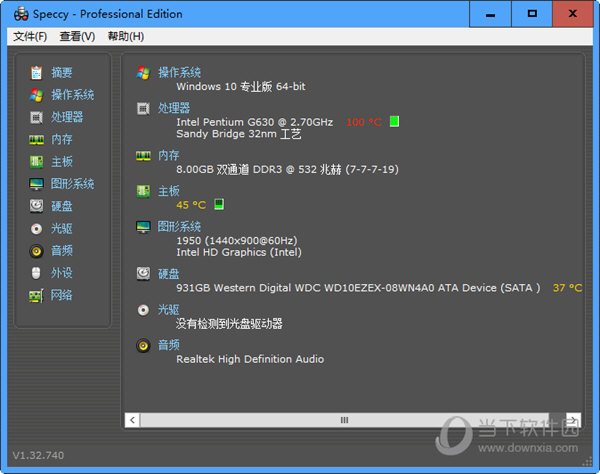Select the 内存 RAM stick icon in sidebar
The height and width of the screenshot is (474, 600).
(x=36, y=140)
